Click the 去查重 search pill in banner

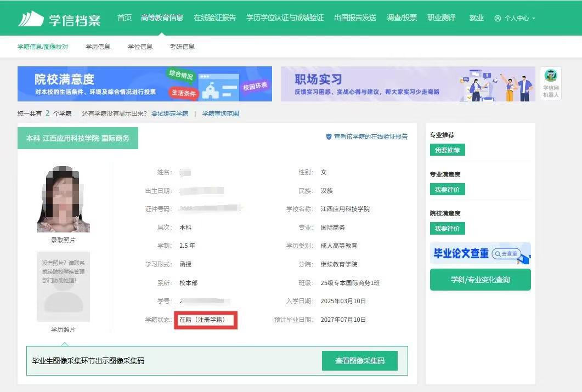(x=505, y=254)
